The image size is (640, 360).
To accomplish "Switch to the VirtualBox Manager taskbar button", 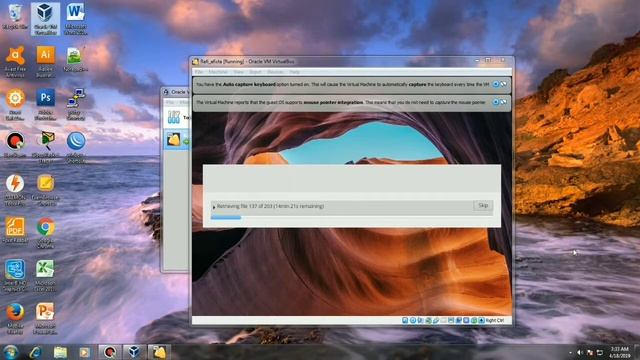I will pyautogui.click(x=134, y=352).
